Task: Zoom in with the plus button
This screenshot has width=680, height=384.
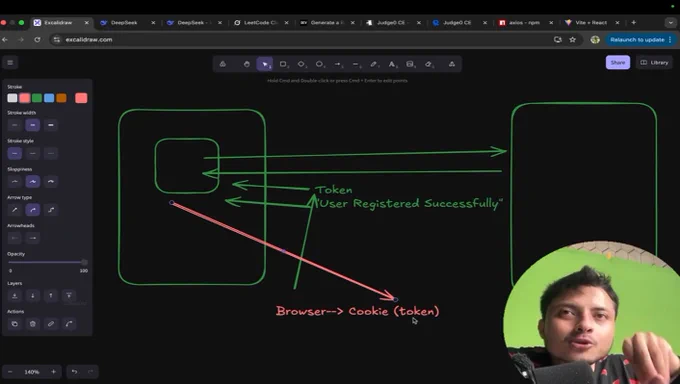Action: 53,372
